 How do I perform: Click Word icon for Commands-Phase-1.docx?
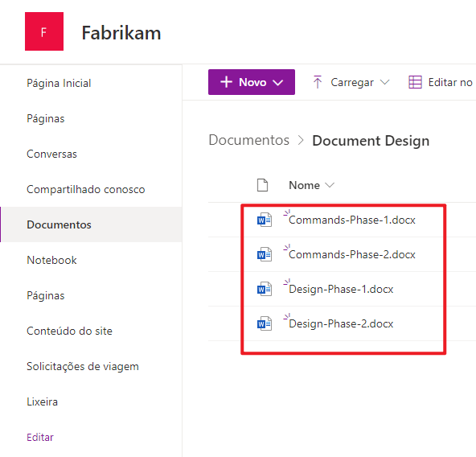tap(265, 220)
